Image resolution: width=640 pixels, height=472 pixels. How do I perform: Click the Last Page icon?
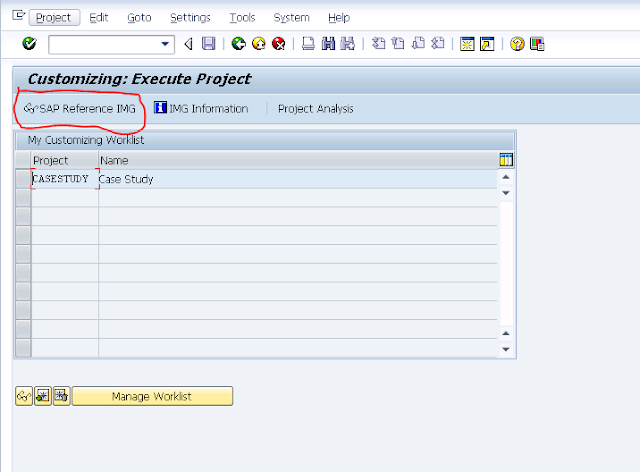(438, 43)
